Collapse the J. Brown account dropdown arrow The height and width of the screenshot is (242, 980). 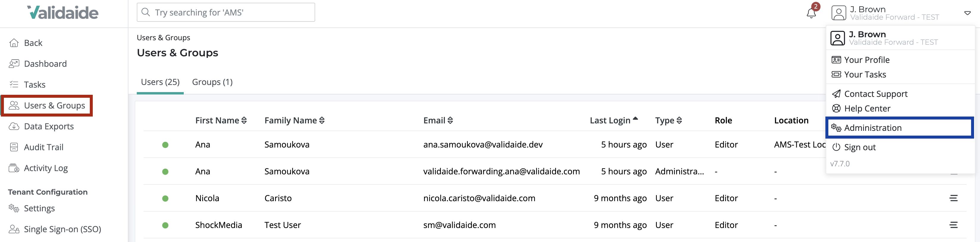click(967, 13)
